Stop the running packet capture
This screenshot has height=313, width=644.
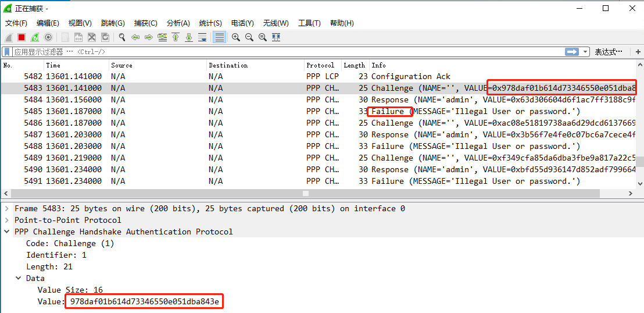coord(22,37)
